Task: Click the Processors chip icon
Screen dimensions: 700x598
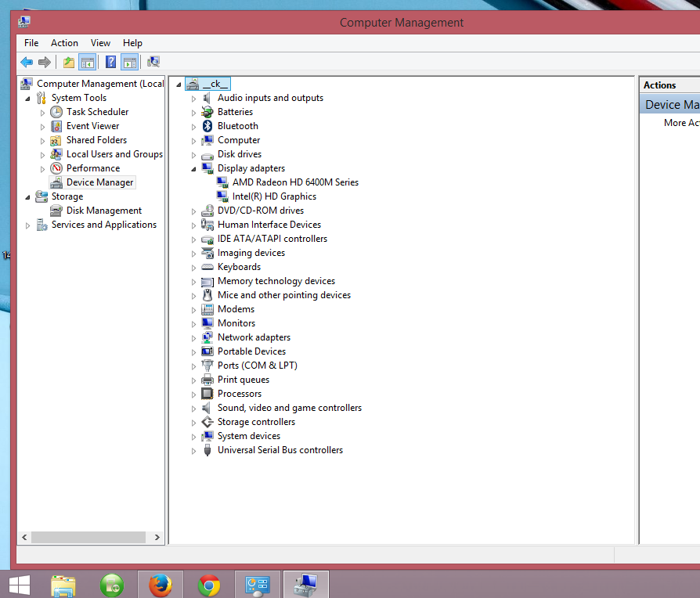Action: tap(207, 394)
